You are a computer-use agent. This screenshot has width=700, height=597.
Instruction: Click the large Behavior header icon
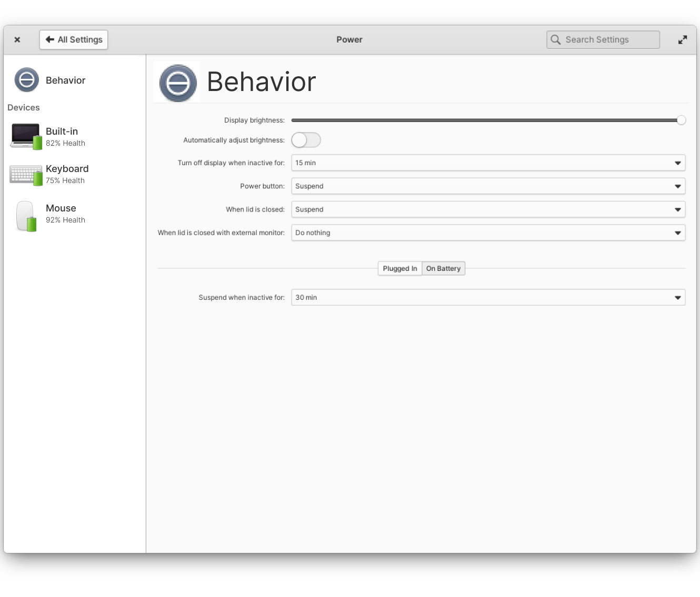pos(177,82)
